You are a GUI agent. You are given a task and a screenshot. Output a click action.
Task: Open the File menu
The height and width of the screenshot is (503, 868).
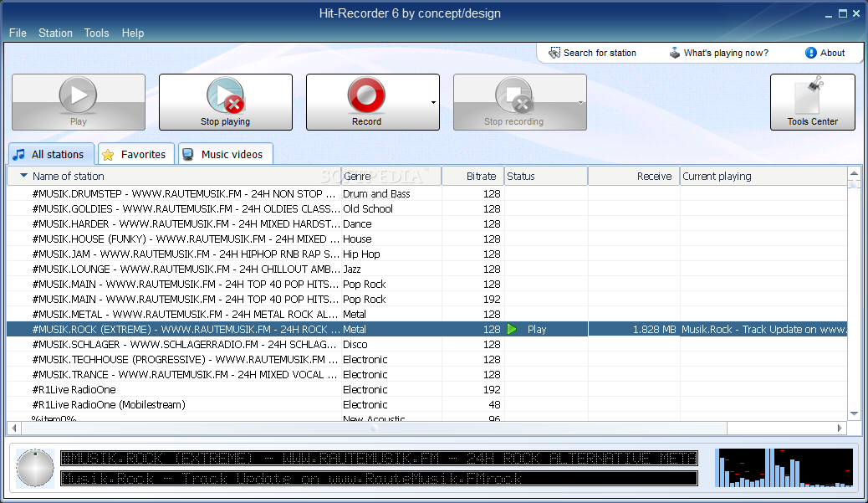pyautogui.click(x=18, y=33)
